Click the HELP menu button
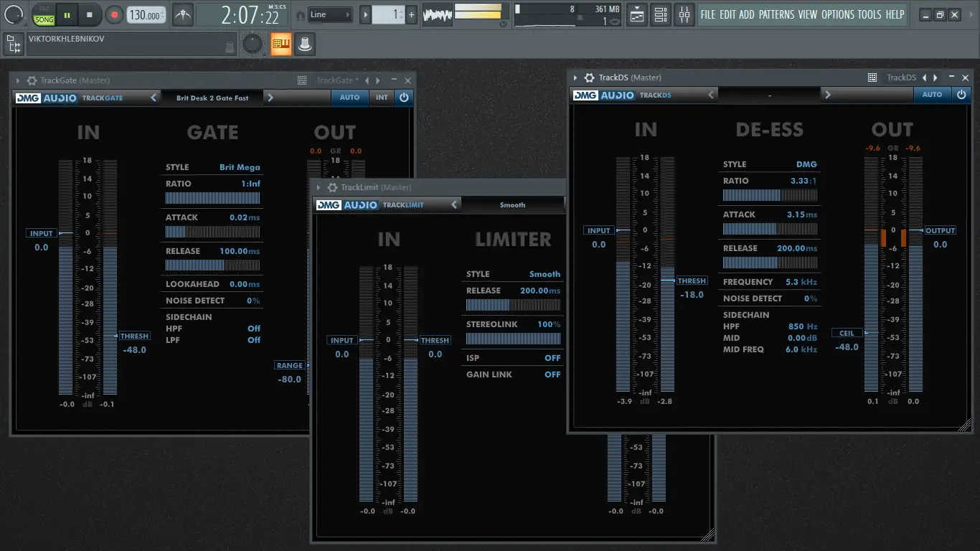The image size is (980, 551). [895, 14]
